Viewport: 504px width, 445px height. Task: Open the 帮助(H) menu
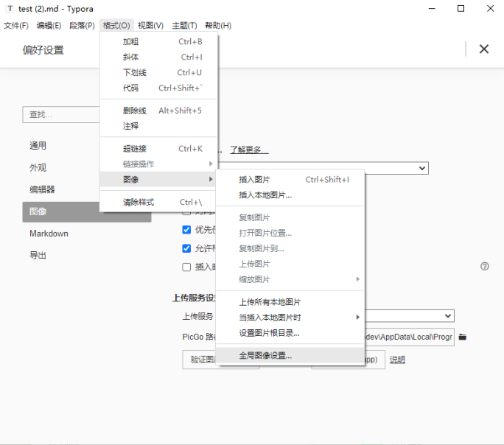[218, 25]
